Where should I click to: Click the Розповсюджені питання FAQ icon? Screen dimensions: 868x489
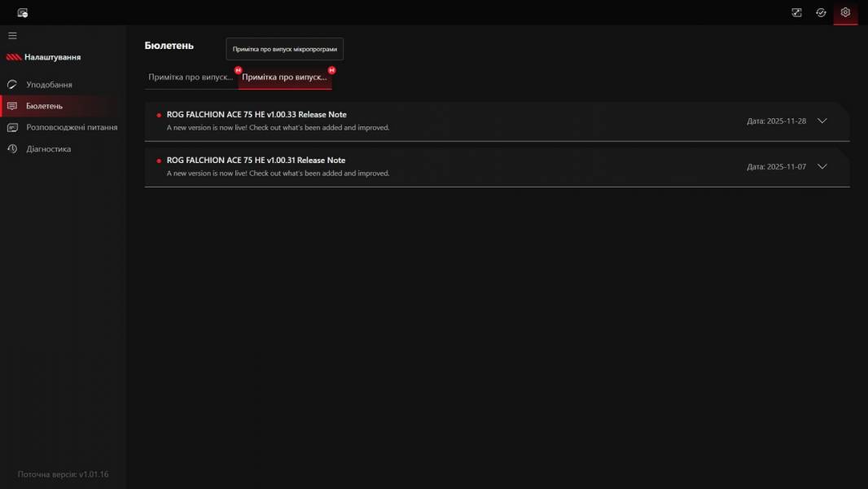click(12, 128)
